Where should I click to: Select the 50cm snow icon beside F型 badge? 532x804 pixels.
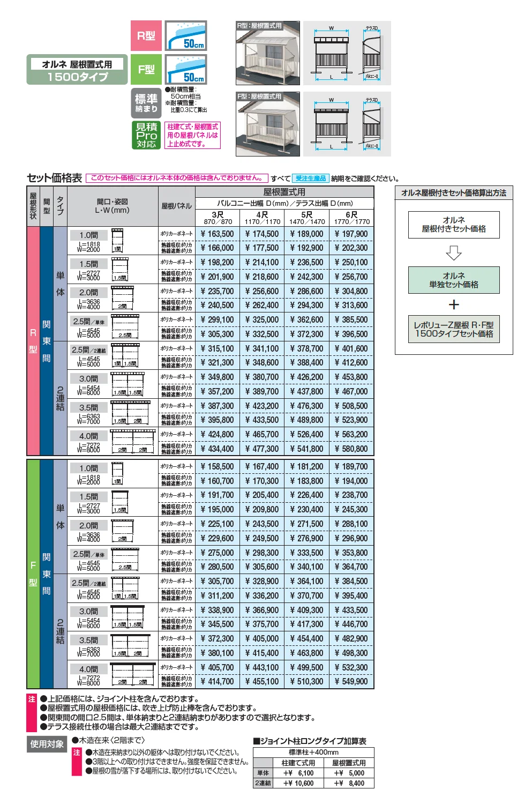tap(186, 70)
